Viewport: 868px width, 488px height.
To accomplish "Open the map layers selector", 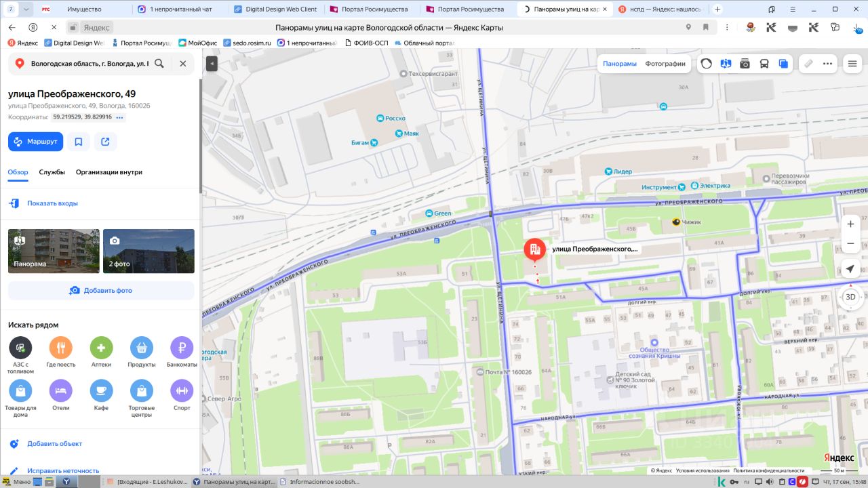I will pos(783,64).
